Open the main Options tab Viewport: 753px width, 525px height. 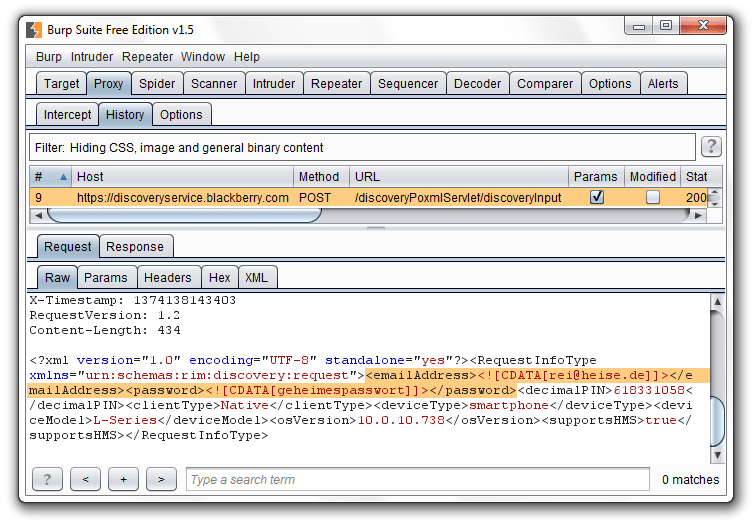[610, 84]
